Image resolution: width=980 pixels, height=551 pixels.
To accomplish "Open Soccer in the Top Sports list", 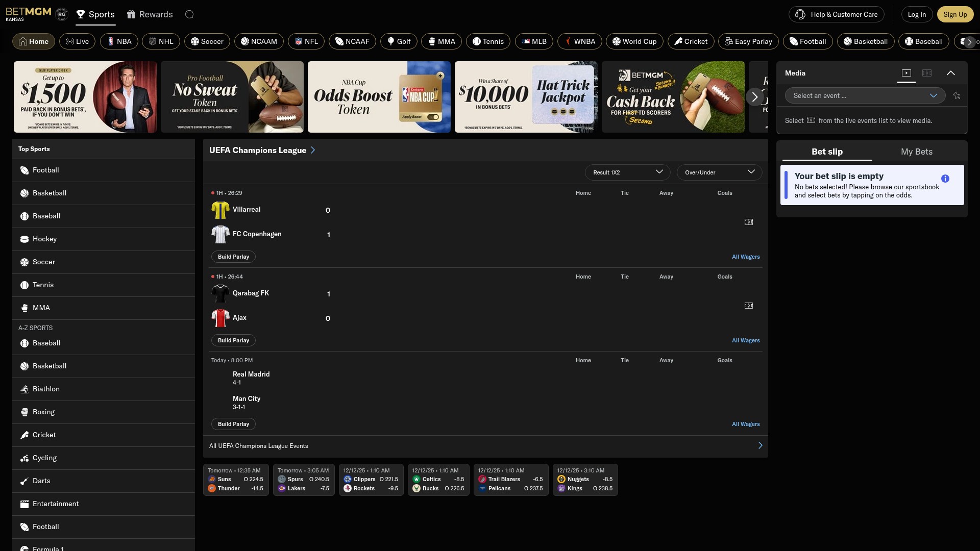I will click(x=104, y=262).
